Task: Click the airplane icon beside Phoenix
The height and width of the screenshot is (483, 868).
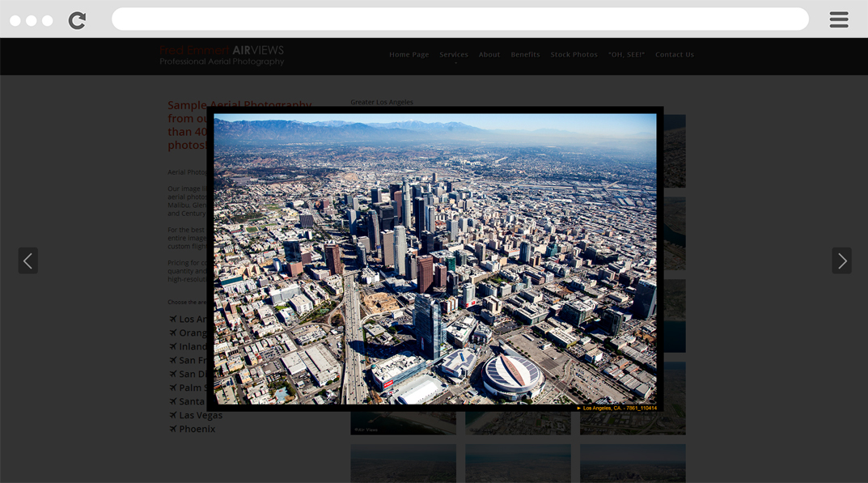Action: [x=172, y=429]
